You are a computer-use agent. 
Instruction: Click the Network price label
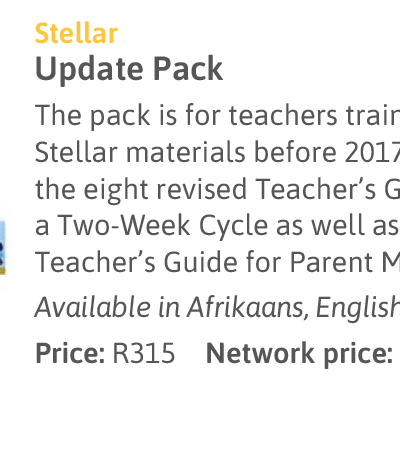[x=299, y=354]
